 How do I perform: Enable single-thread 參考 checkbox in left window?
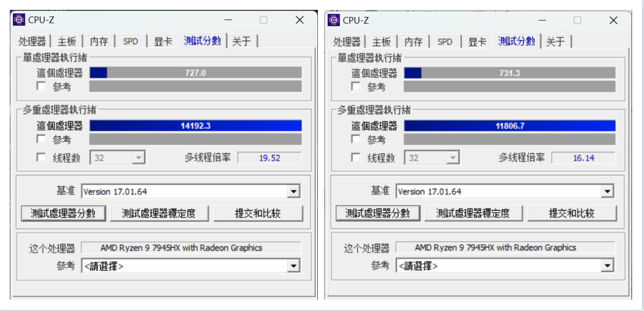41,86
